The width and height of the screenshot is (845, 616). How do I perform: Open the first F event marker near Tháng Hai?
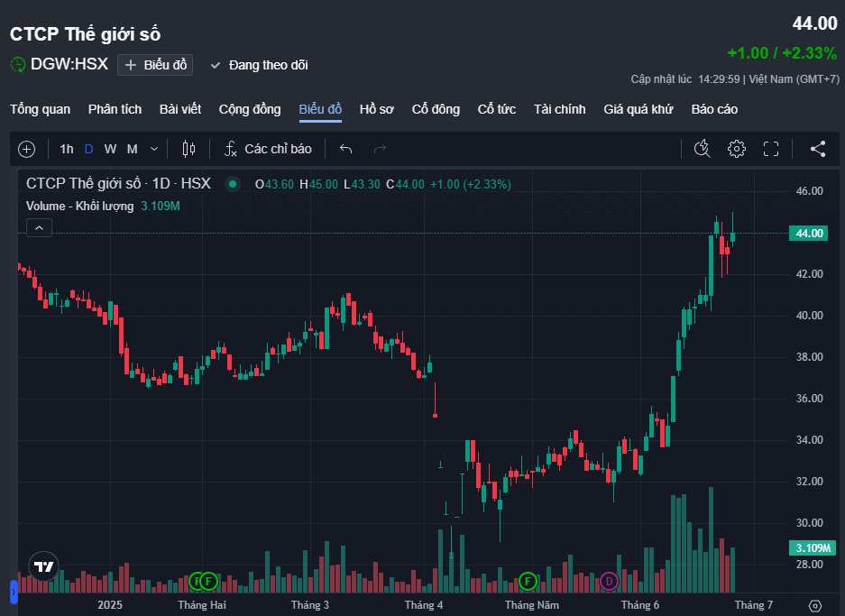[197, 582]
